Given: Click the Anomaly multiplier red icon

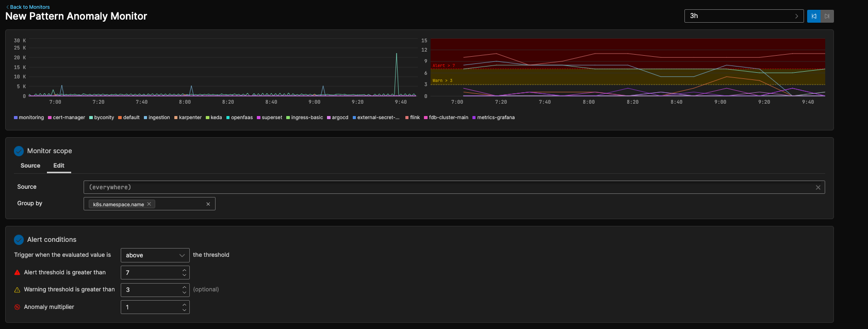Looking at the screenshot, I should click(17, 307).
